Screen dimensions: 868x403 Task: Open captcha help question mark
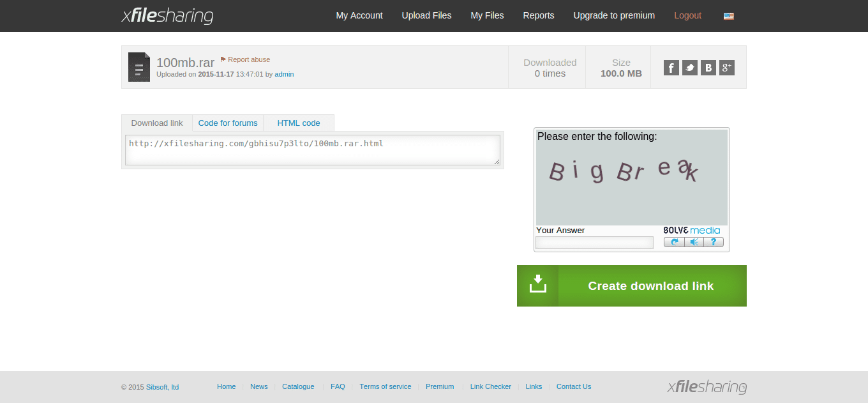[x=714, y=242]
